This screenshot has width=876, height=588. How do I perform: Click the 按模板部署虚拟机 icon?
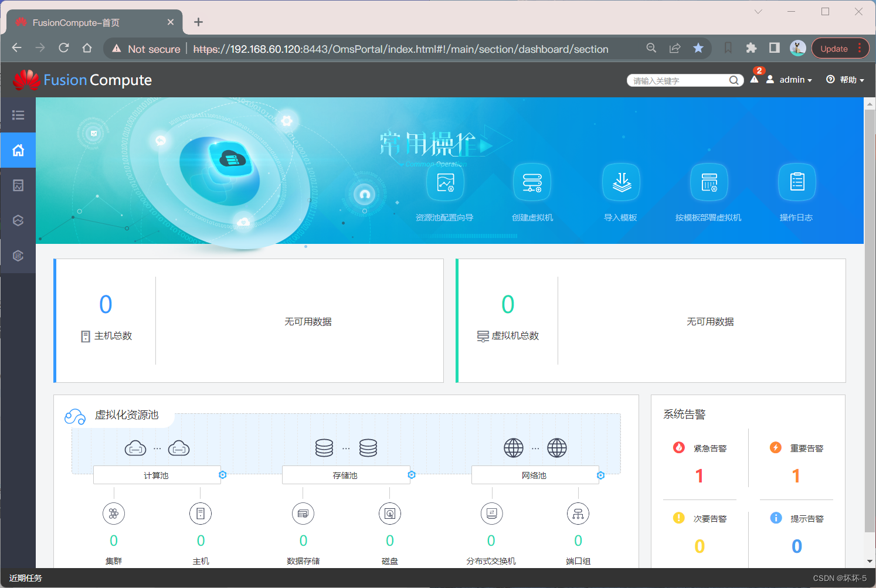click(709, 183)
